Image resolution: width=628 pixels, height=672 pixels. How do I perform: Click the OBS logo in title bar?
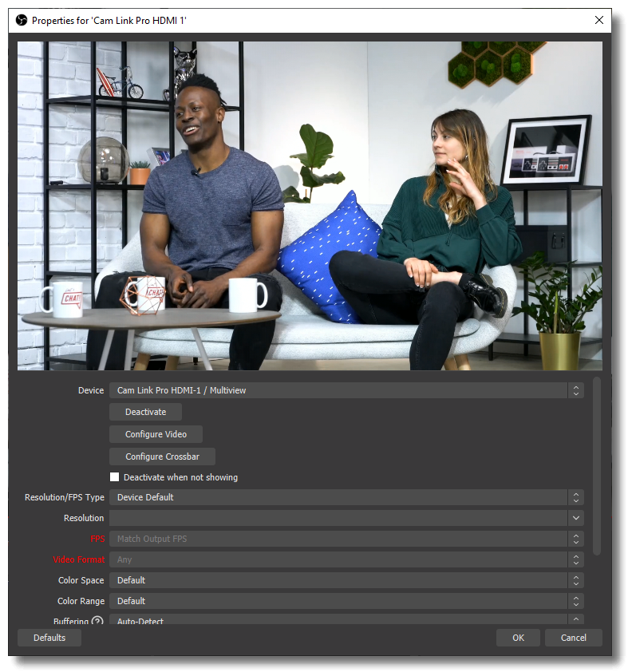(x=22, y=19)
